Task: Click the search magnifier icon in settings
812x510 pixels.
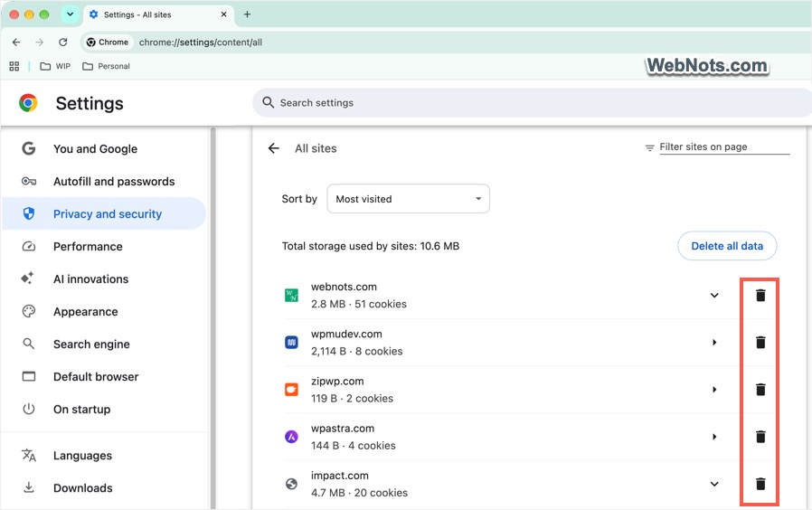Action: [x=268, y=102]
